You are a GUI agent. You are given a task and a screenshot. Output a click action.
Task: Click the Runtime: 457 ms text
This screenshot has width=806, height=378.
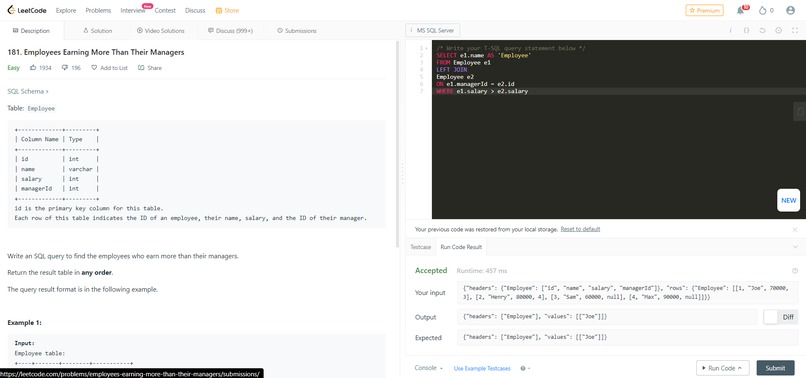(482, 271)
